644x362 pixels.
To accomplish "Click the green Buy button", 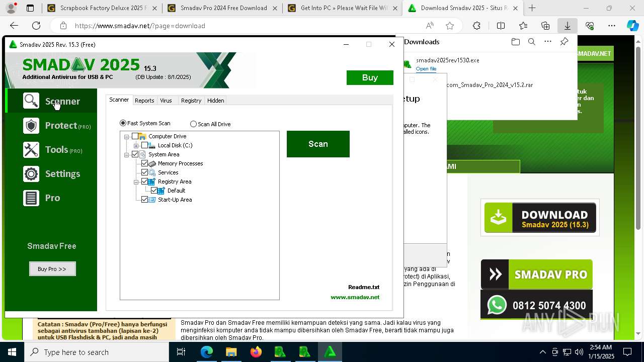I will pos(370,77).
